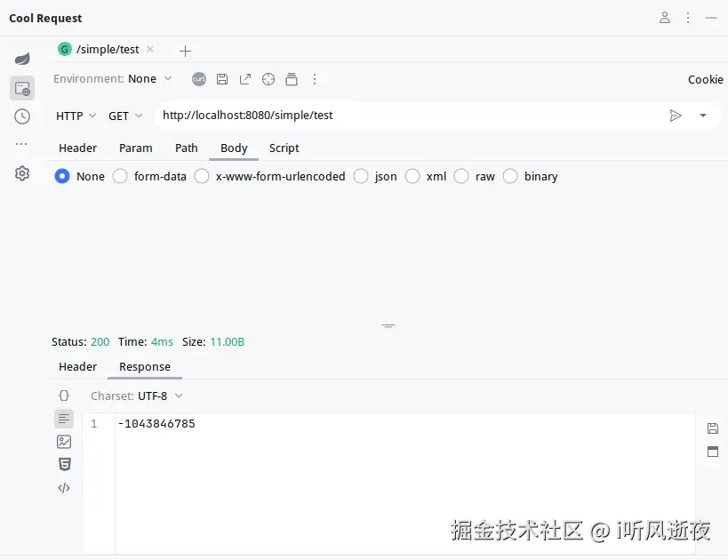The image size is (728, 560).
Task: Expand the send options arrow dropdown
Action: coord(703,116)
